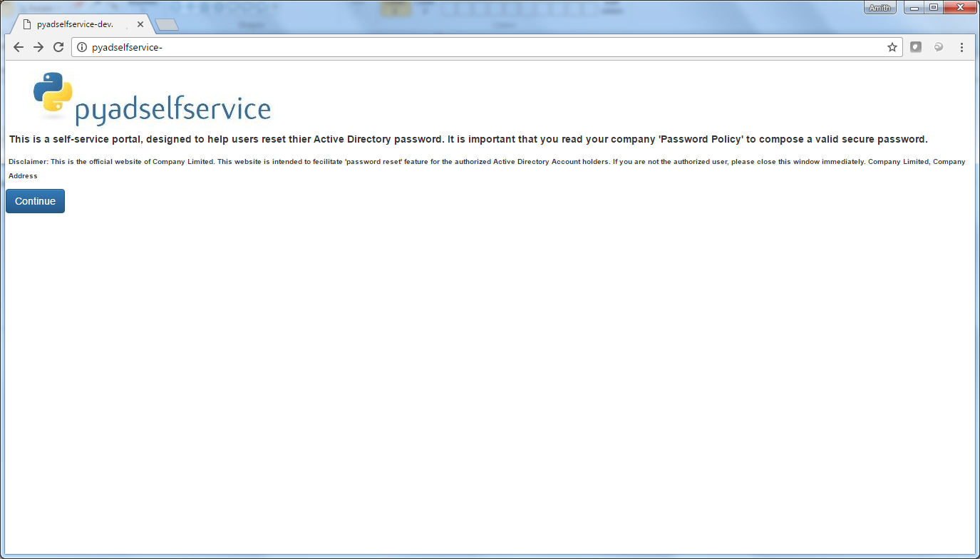Click the Python snake logo
Screen dimensions: 980x559
pyautogui.click(x=53, y=93)
